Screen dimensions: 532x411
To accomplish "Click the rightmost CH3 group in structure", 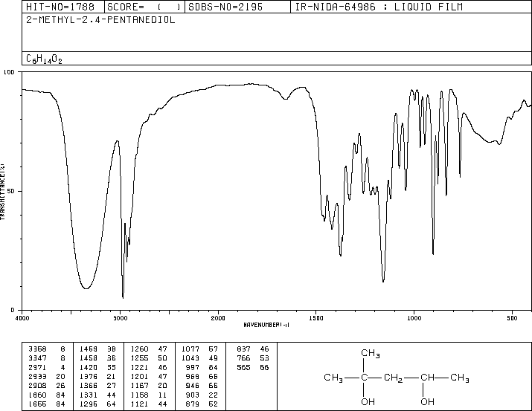I will click(x=460, y=378).
